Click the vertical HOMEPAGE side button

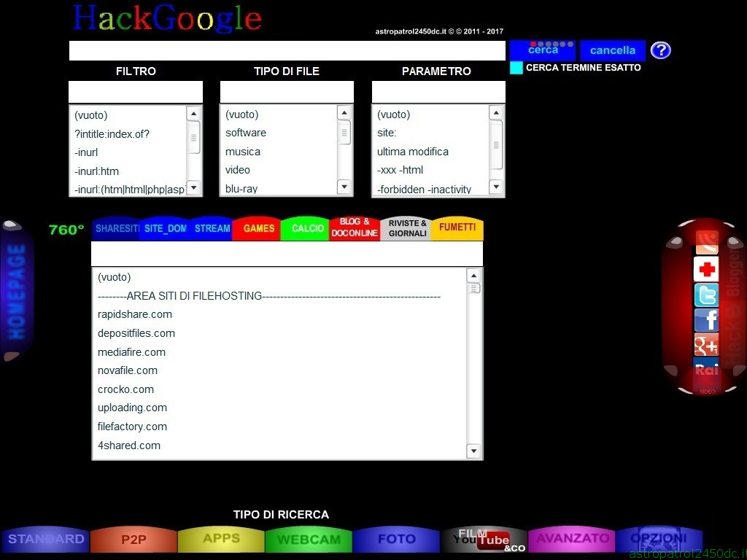click(18, 291)
